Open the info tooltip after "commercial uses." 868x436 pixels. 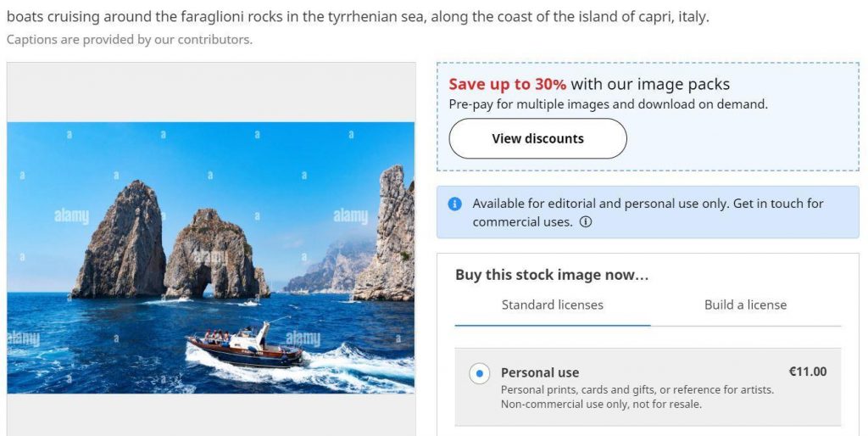(x=585, y=222)
